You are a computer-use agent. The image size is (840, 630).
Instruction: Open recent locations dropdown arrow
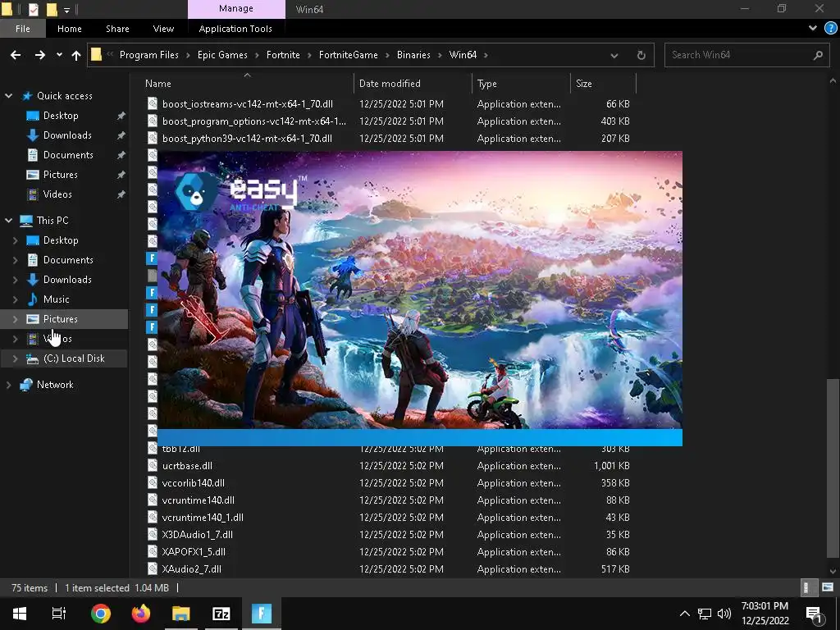(x=59, y=55)
